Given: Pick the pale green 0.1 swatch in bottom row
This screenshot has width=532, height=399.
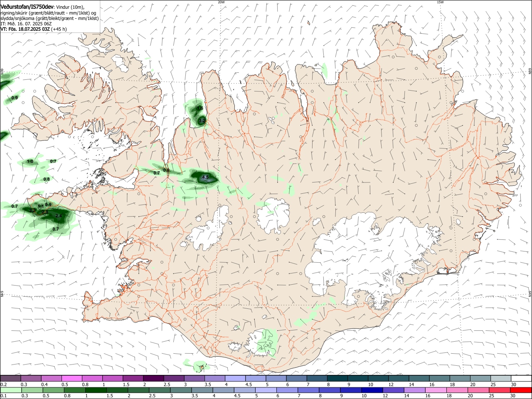Looking at the screenshot, I should pos(10,390).
